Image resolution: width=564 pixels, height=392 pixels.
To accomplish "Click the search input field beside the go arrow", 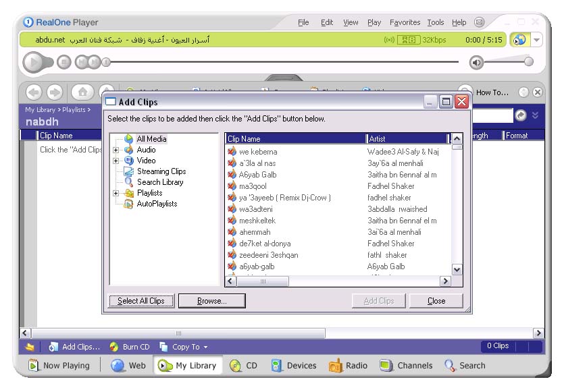I will [492, 115].
